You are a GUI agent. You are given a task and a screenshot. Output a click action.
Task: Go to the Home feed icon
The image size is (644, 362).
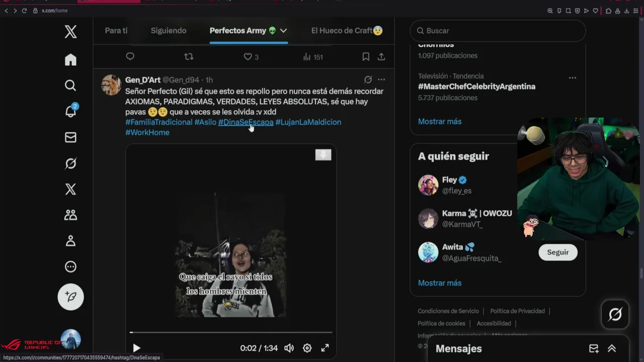pyautogui.click(x=70, y=60)
